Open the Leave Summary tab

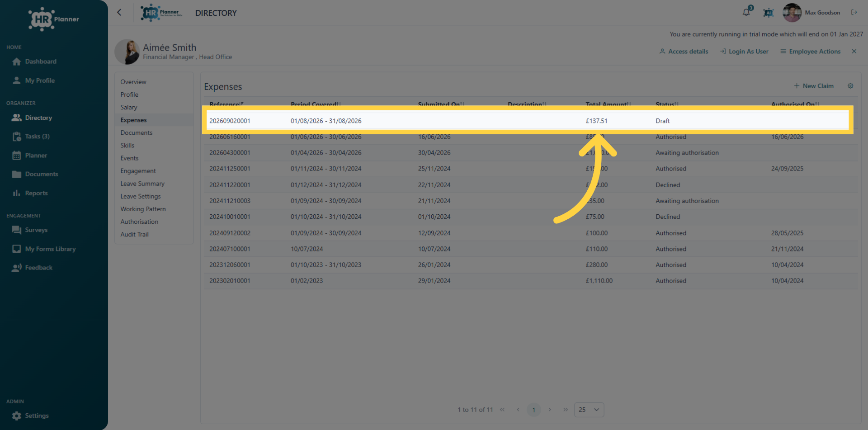click(142, 184)
